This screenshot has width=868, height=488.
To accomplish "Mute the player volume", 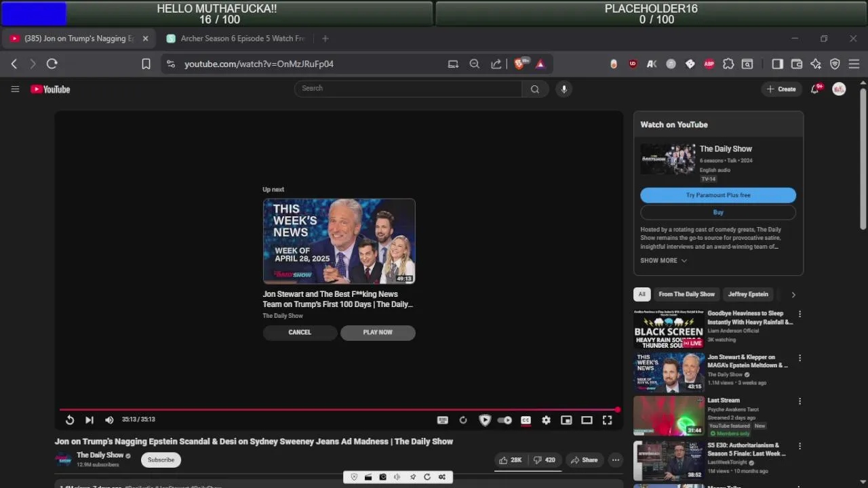I will click(x=109, y=420).
